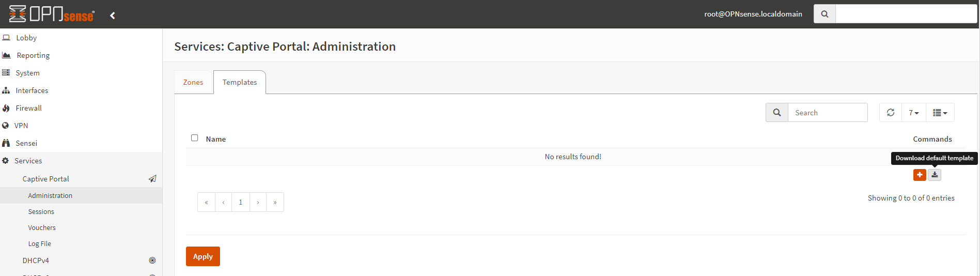980x276 pixels.
Task: Click the paper plane icon beside Captive Portal
Action: pos(152,179)
